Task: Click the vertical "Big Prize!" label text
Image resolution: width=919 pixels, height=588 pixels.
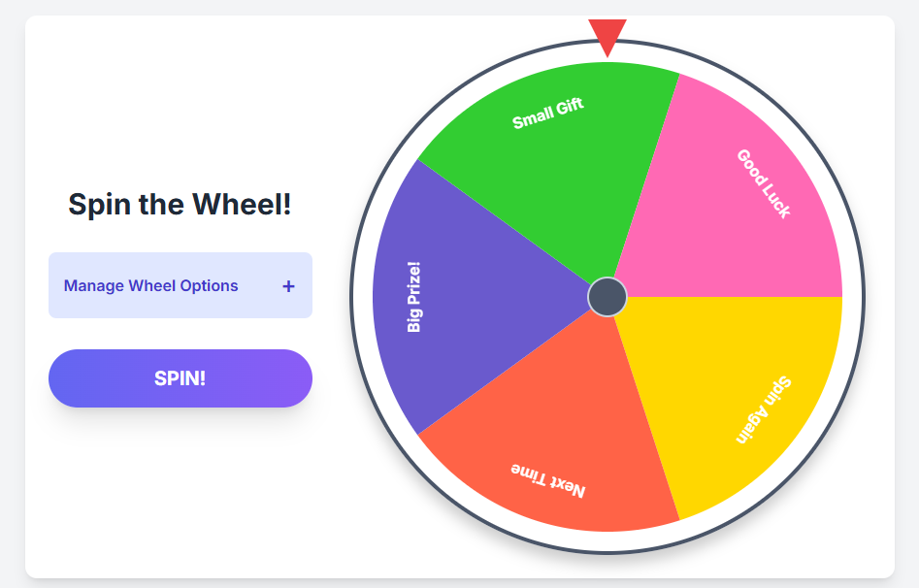Action: tap(414, 297)
